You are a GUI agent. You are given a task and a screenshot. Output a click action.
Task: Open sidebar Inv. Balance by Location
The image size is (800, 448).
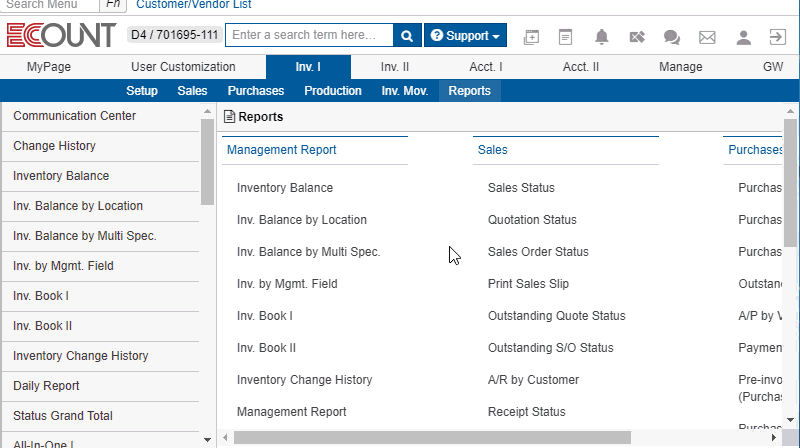pos(101,206)
